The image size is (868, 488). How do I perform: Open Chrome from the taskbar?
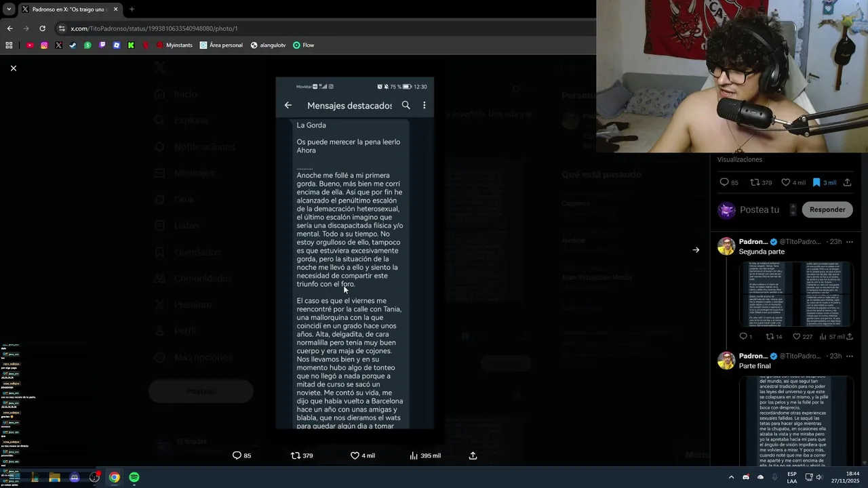coord(115,477)
